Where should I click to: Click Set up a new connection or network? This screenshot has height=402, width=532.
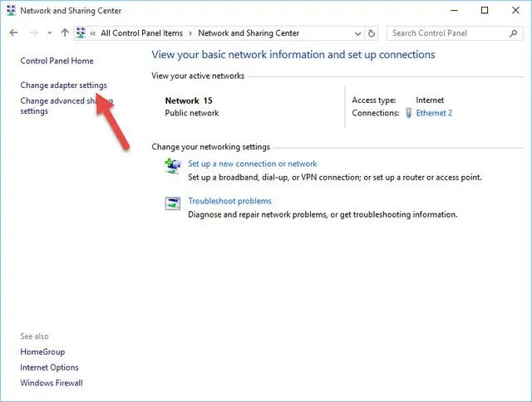coord(252,164)
